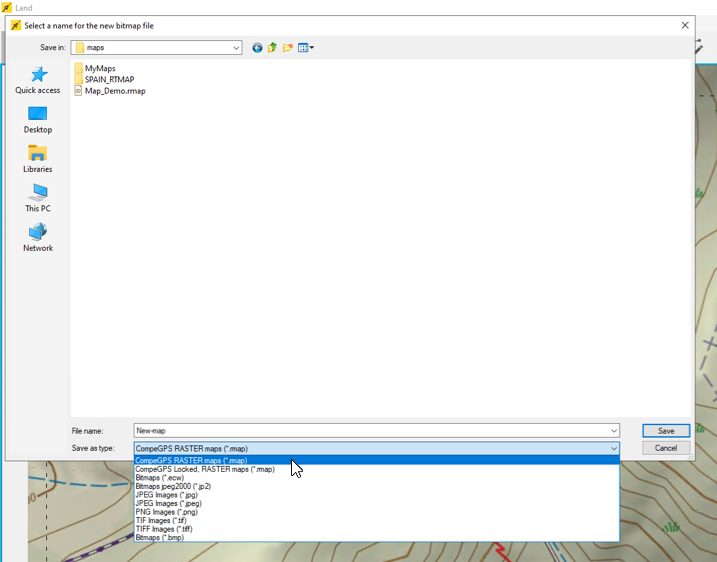Click the File name text field

(371, 431)
